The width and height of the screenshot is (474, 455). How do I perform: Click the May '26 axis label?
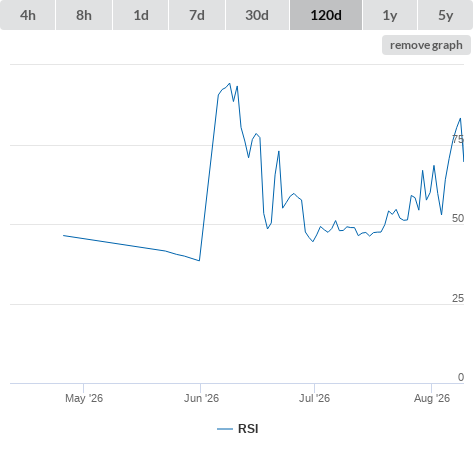click(x=84, y=398)
